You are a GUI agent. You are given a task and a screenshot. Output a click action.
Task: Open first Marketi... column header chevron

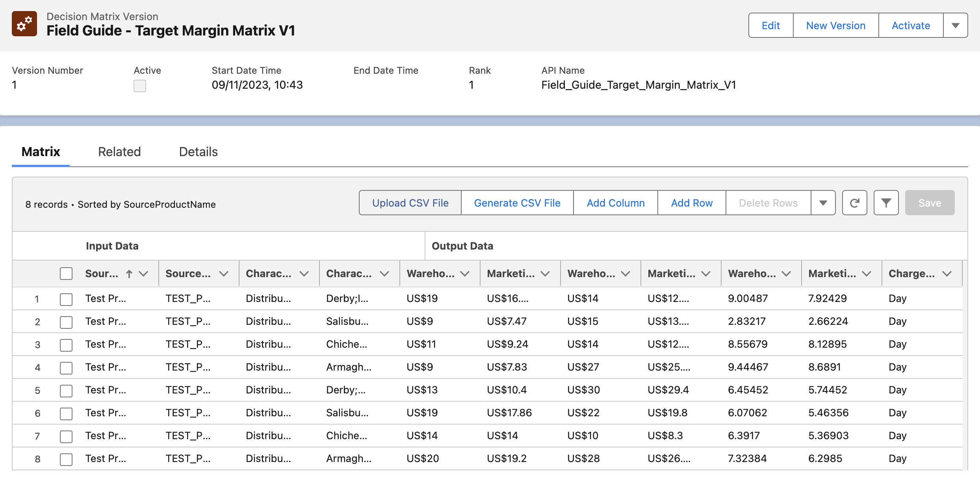point(545,274)
